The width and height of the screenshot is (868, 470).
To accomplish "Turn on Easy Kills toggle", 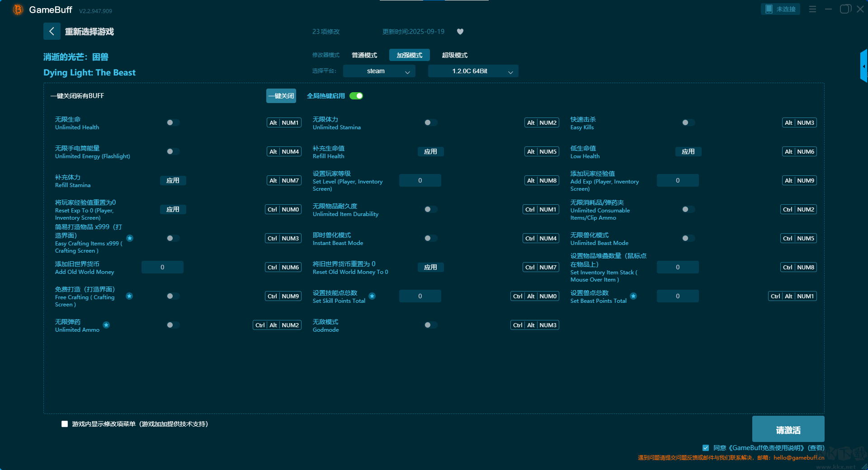I will pos(688,122).
